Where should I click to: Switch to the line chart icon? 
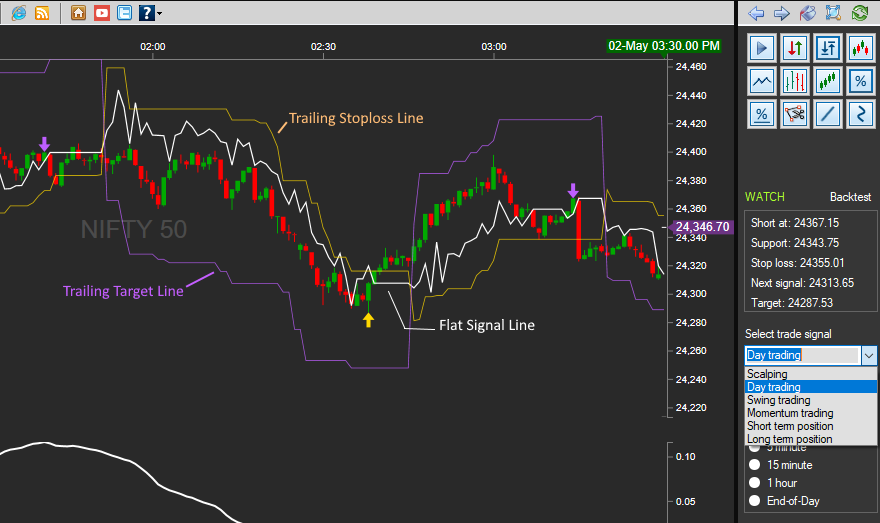point(762,80)
